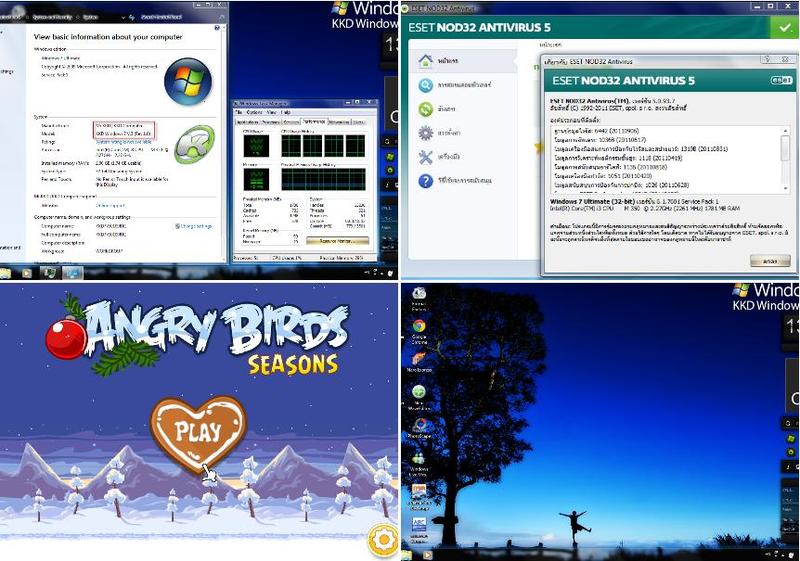The image size is (800, 561).
Task: Switch to the Users tab in Task Manager
Action: click(359, 122)
